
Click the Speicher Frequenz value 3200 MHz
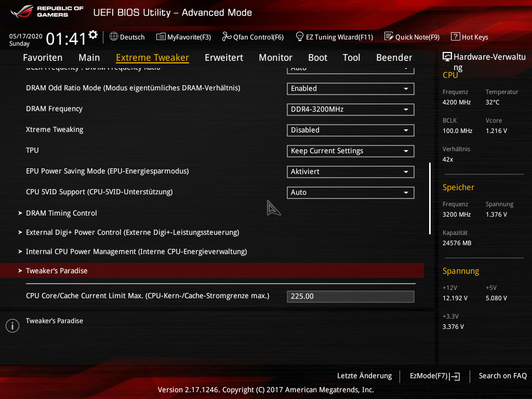click(457, 215)
